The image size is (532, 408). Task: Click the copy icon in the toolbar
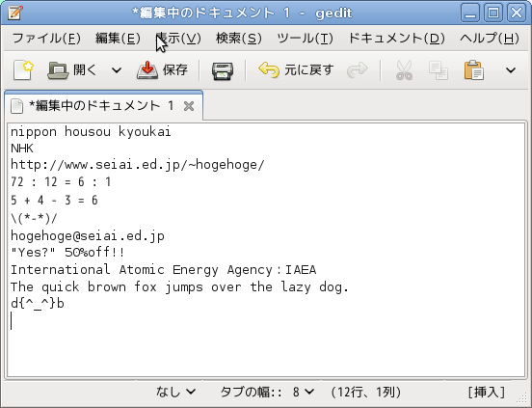coord(438,70)
